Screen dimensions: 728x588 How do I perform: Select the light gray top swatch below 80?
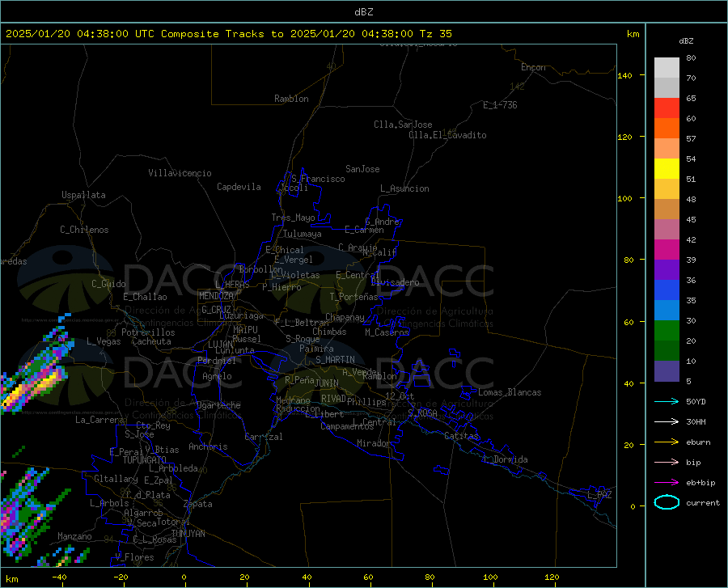(x=667, y=68)
